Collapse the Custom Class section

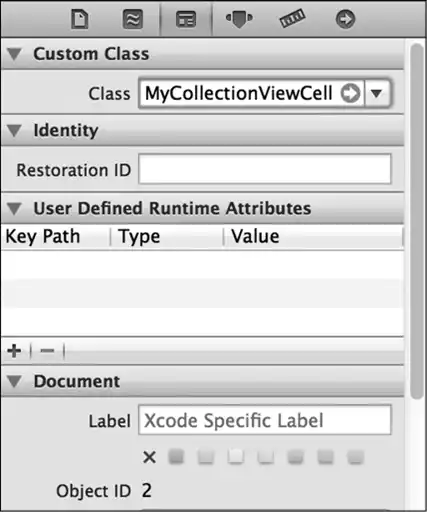click(x=15, y=54)
